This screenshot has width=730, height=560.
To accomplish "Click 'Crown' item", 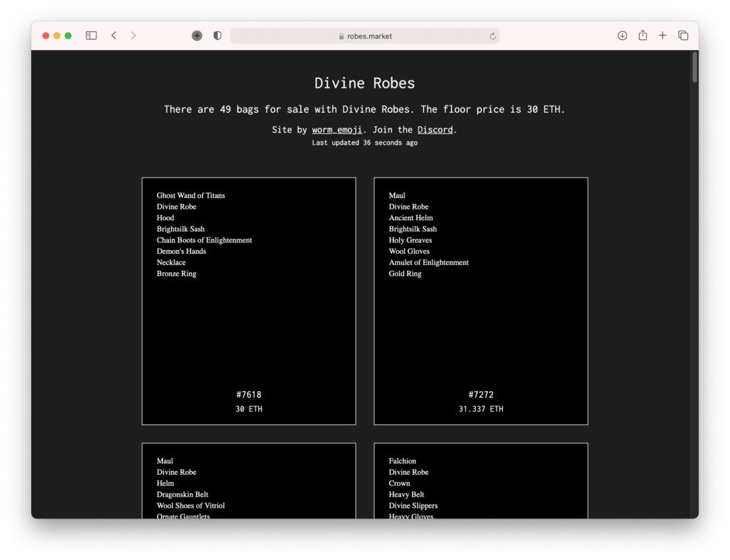I will click(399, 483).
